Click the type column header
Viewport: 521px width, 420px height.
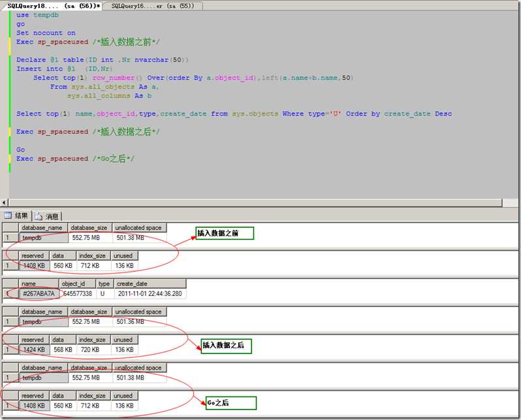point(104,284)
